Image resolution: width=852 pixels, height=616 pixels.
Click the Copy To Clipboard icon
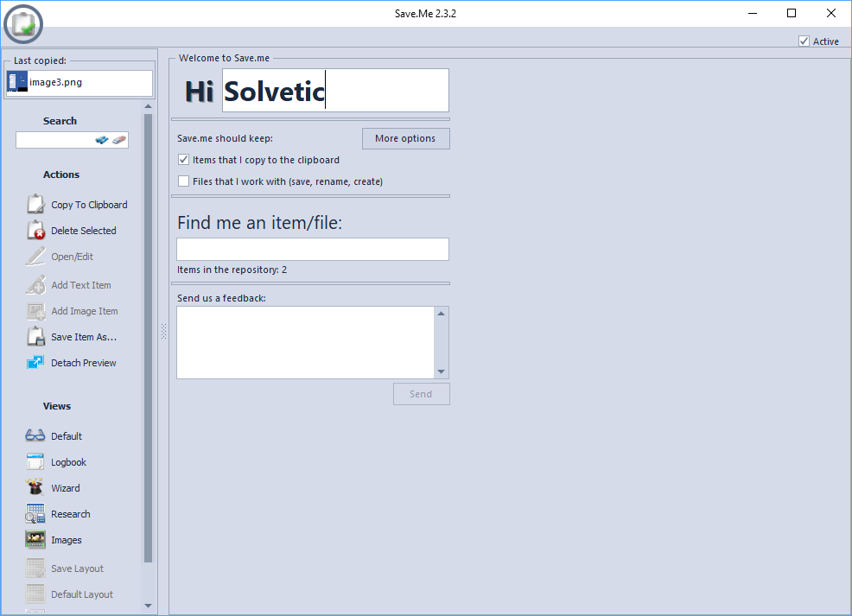36,204
